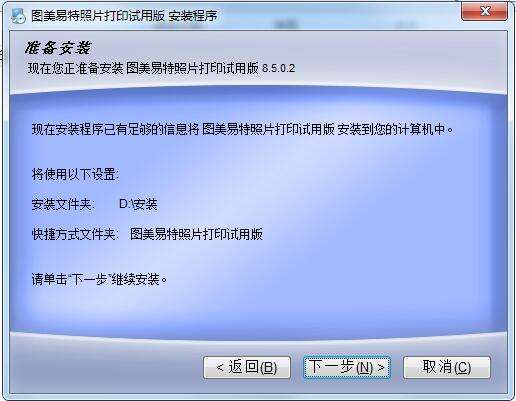Click the installer disc icon in title bar
The height and width of the screenshot is (401, 516).
point(18,16)
